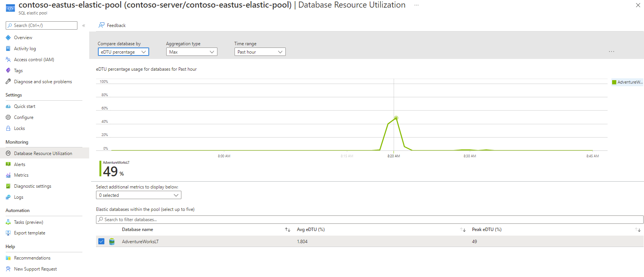
Task: Click the Locks padlock icon
Action: coord(8,128)
